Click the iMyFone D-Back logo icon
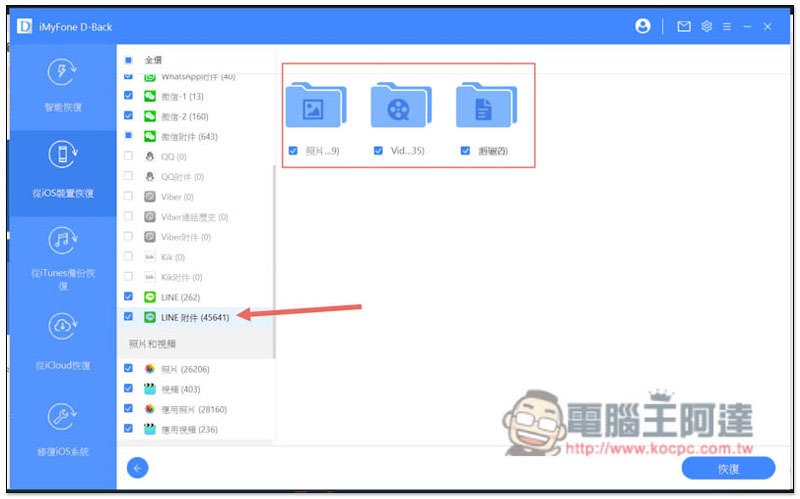The height and width of the screenshot is (499, 800). point(24,26)
